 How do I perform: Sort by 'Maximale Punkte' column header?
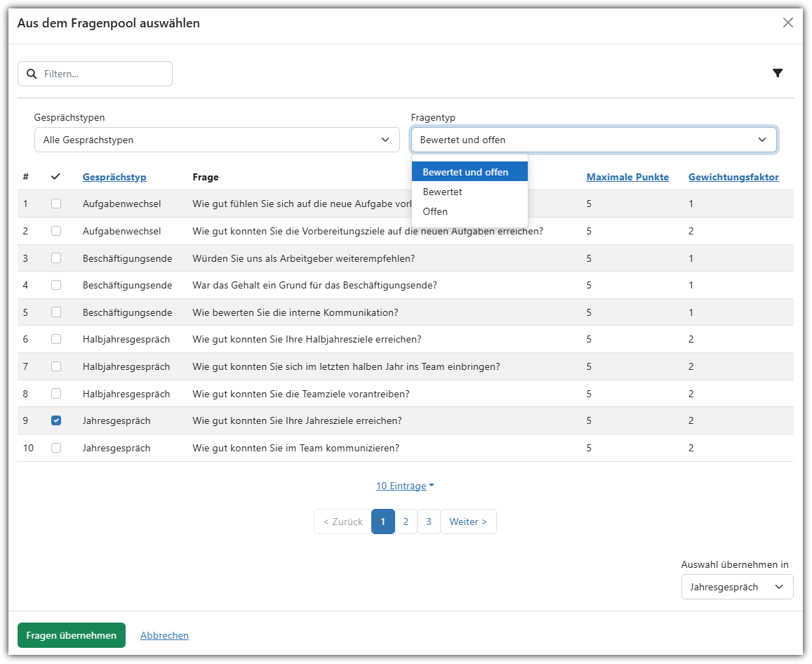(627, 177)
